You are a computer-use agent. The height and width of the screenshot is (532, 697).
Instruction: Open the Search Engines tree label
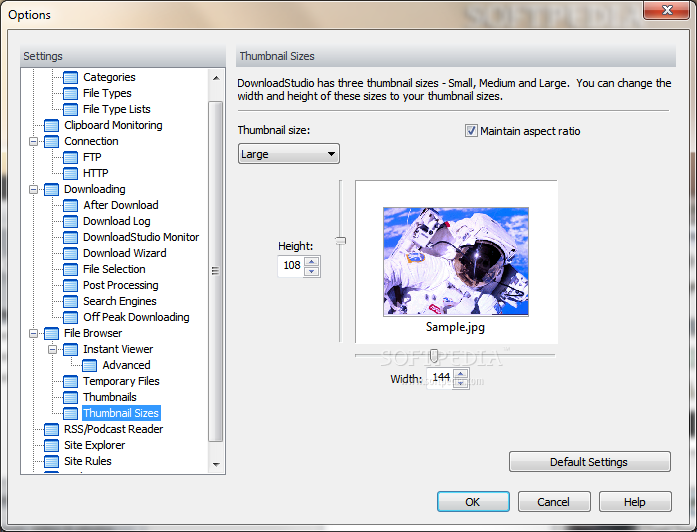(120, 301)
